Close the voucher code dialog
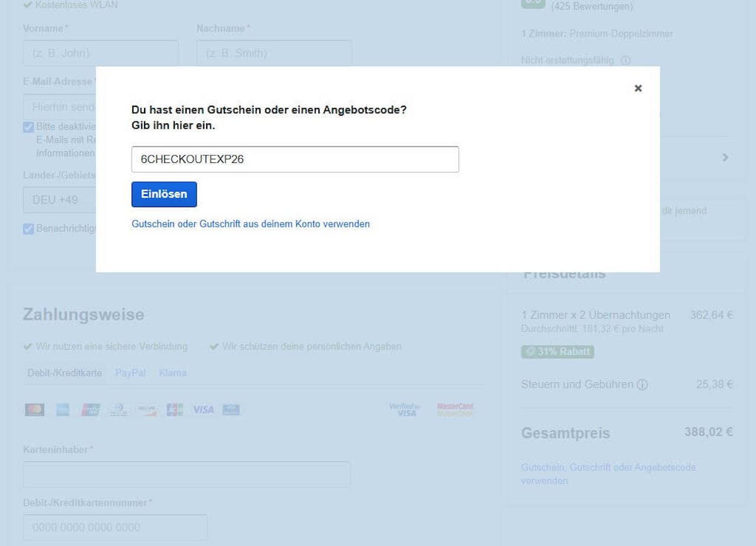This screenshot has width=756, height=546. click(638, 88)
